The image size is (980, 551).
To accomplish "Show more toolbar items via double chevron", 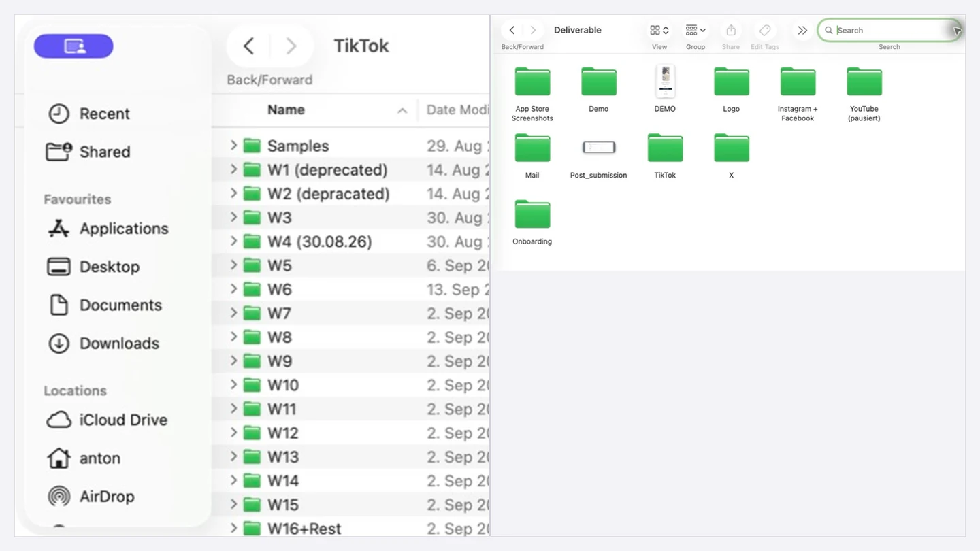I will pyautogui.click(x=802, y=31).
